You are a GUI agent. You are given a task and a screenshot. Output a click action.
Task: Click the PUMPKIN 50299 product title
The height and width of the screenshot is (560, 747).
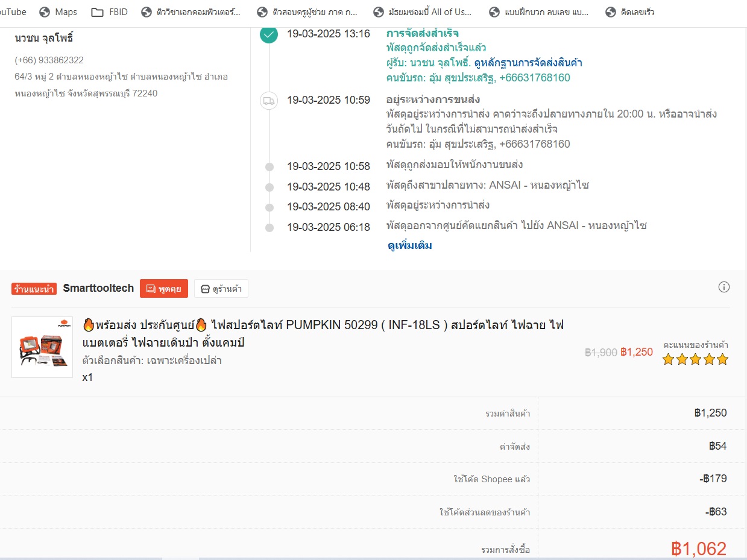pos(323,334)
